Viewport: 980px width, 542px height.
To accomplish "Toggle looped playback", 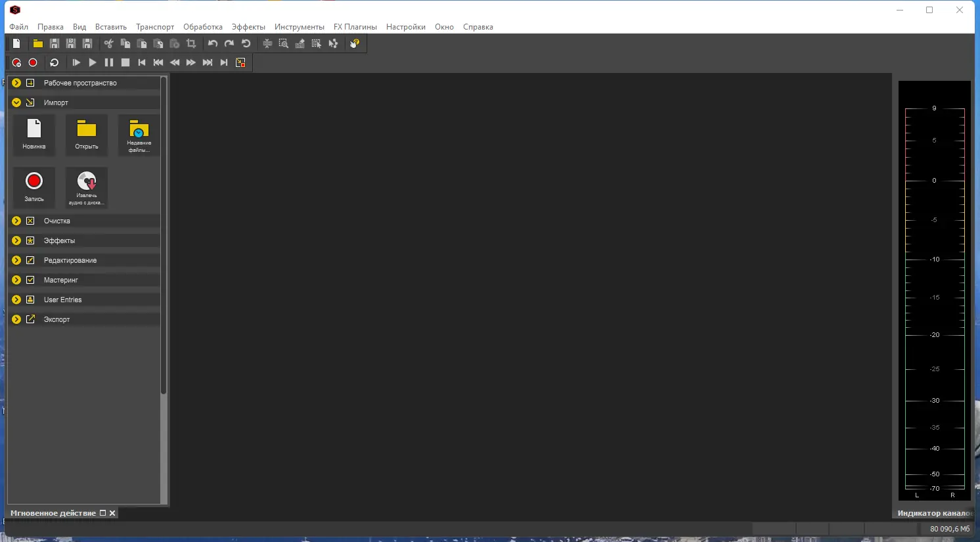I will coord(55,62).
